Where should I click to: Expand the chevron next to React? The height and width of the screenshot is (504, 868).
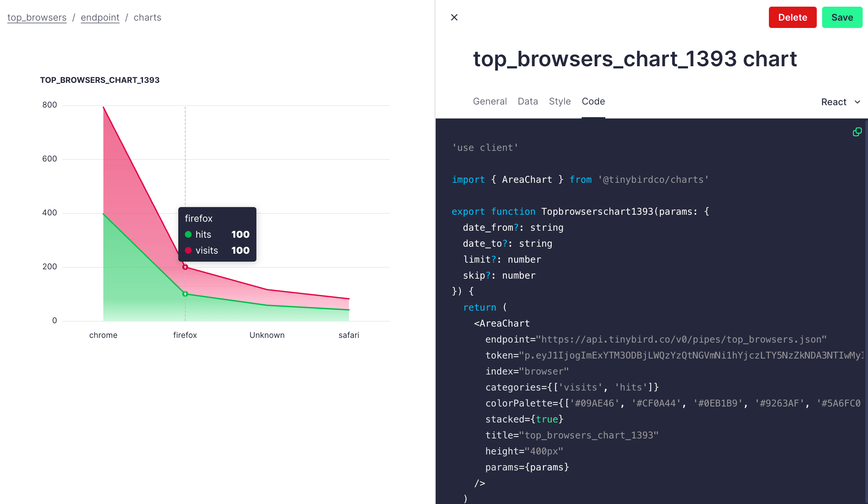[x=858, y=102]
